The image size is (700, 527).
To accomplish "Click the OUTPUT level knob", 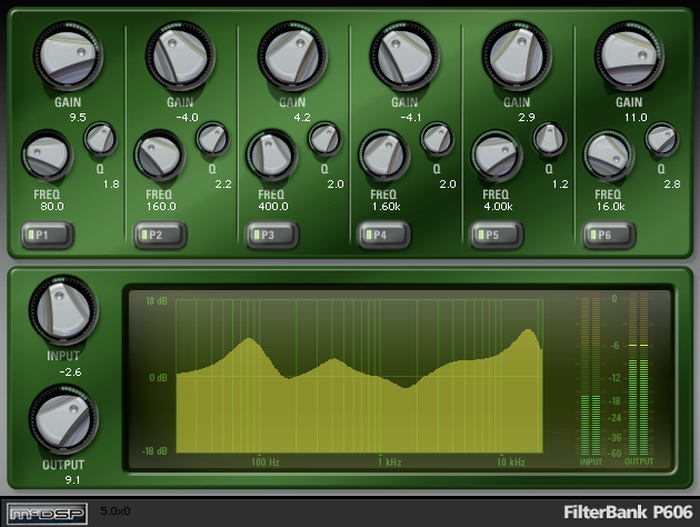I will pyautogui.click(x=63, y=419).
